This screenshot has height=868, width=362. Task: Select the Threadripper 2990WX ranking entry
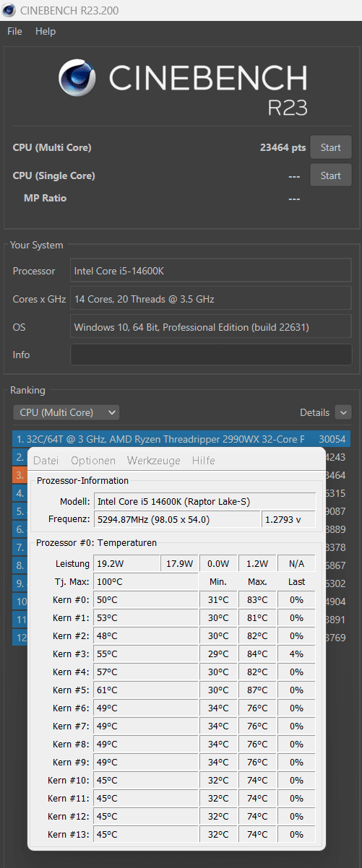(x=181, y=439)
